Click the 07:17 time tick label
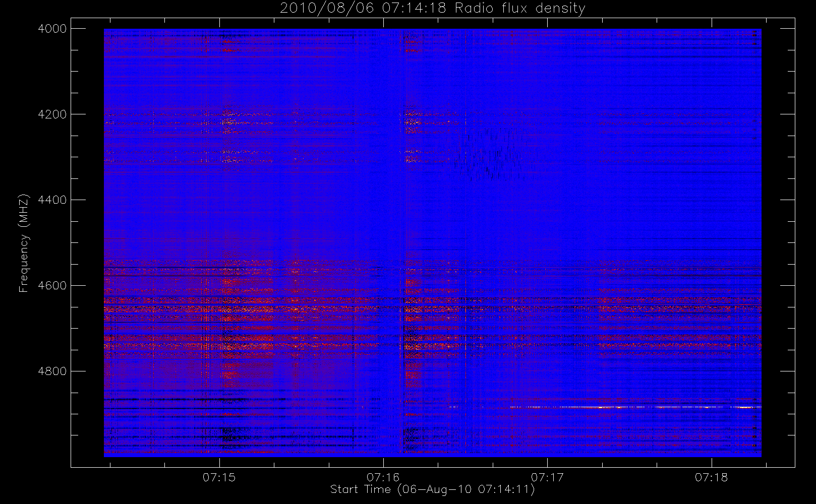This screenshot has width=816, height=504. (x=547, y=477)
